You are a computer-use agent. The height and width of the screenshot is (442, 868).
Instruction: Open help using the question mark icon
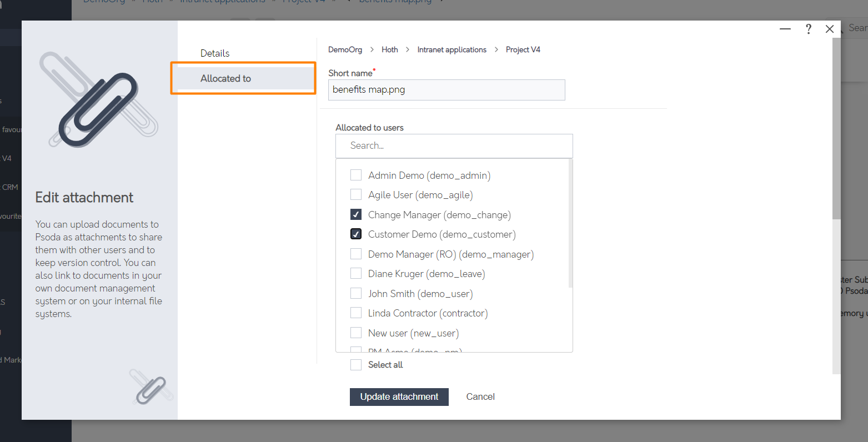[808, 29]
